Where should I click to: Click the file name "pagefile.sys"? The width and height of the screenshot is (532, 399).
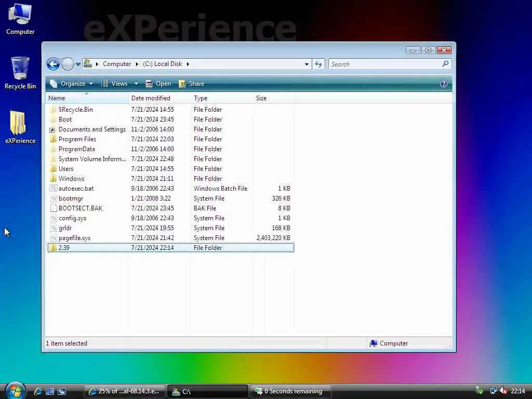point(75,238)
